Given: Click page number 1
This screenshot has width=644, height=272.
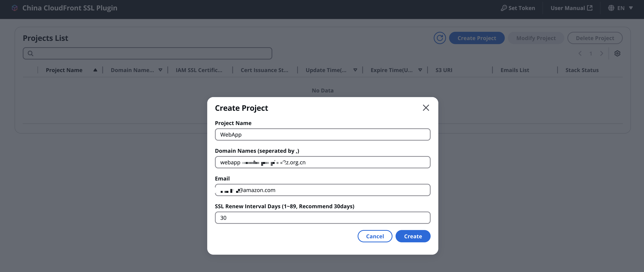Looking at the screenshot, I should point(590,54).
